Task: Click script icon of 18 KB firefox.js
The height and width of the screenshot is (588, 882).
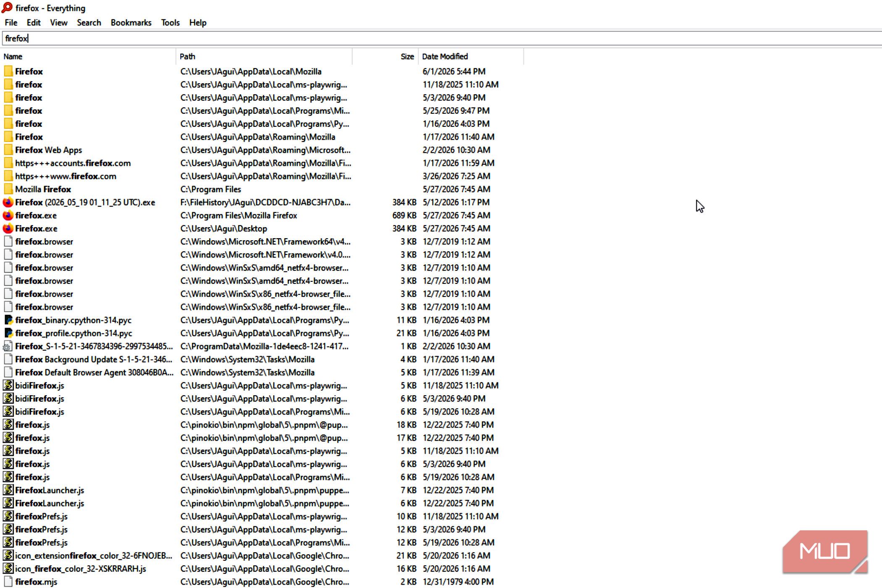Action: pos(8,425)
